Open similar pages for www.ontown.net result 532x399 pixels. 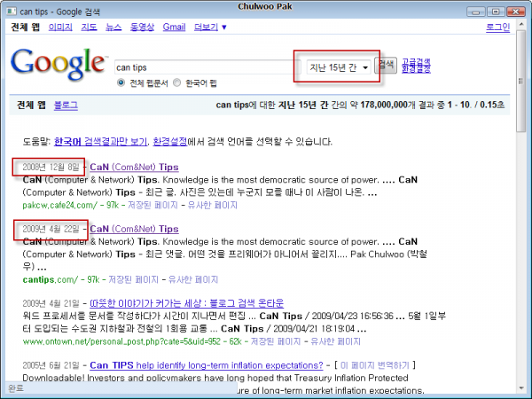pos(335,341)
